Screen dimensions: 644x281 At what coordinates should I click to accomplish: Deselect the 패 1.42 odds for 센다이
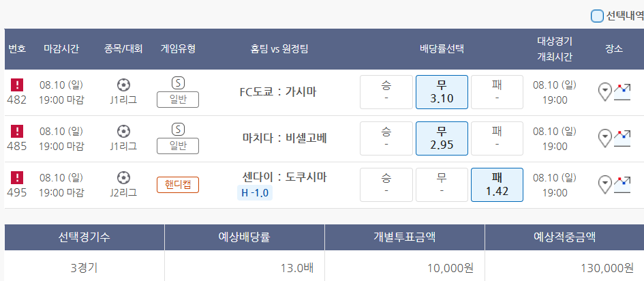coord(497,185)
